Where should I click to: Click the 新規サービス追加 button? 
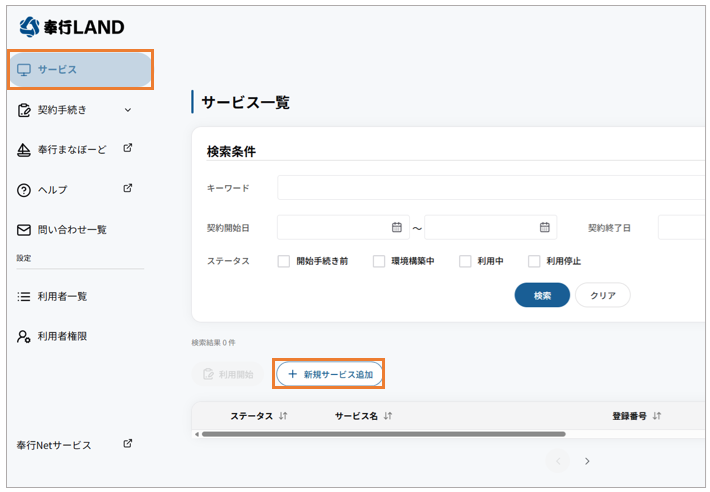coord(329,374)
